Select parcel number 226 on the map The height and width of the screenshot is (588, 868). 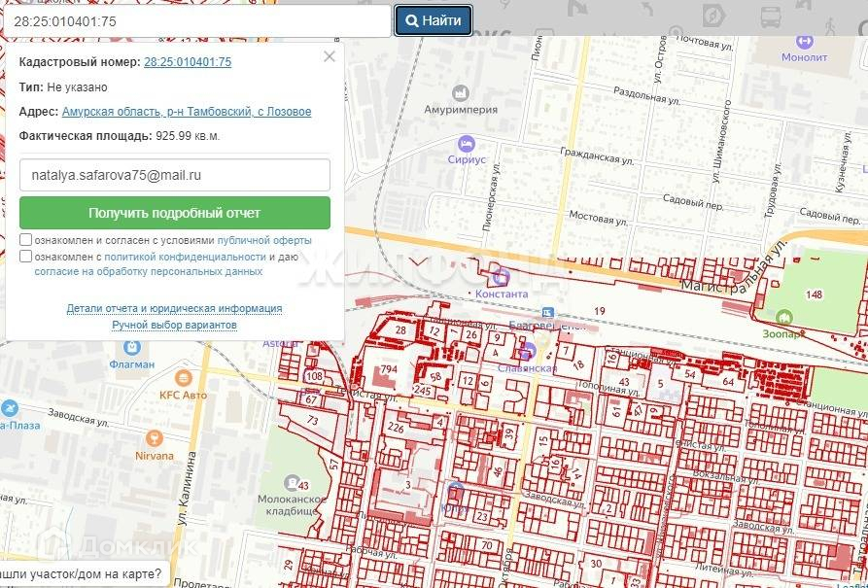(x=396, y=428)
